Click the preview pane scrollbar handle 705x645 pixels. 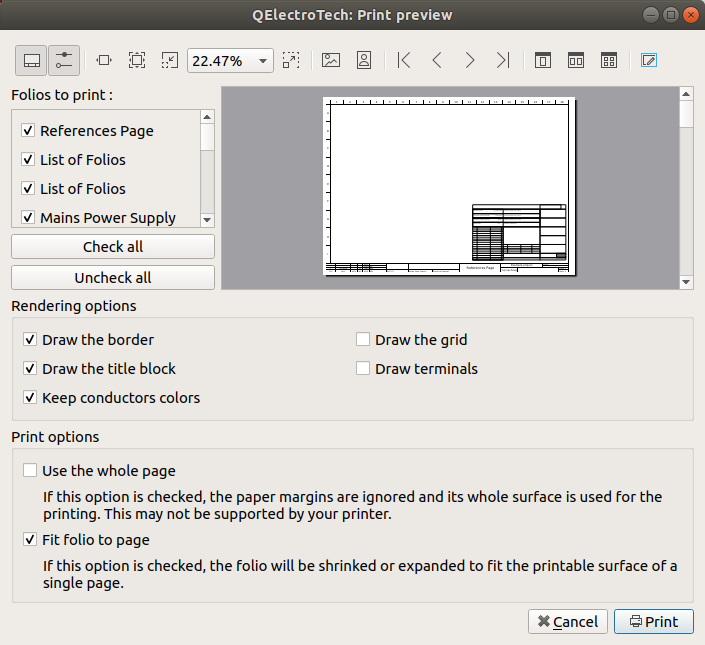686,114
